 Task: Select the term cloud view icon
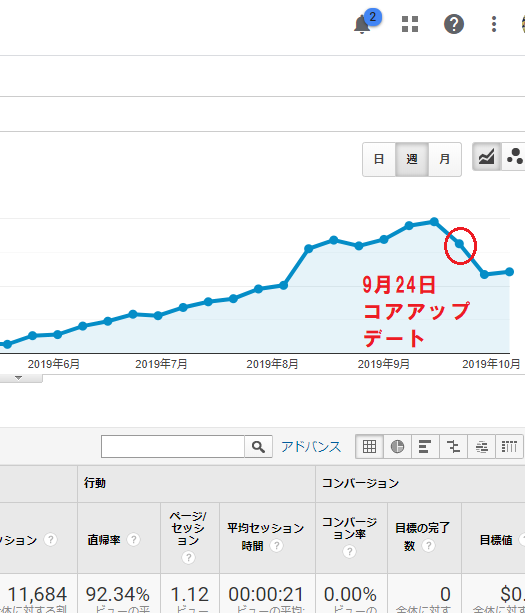click(482, 446)
